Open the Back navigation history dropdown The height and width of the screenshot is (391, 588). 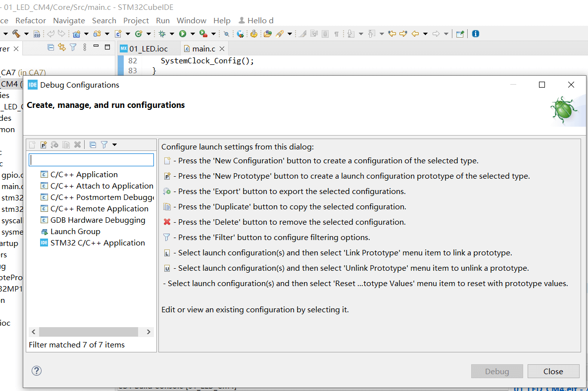[x=425, y=34]
